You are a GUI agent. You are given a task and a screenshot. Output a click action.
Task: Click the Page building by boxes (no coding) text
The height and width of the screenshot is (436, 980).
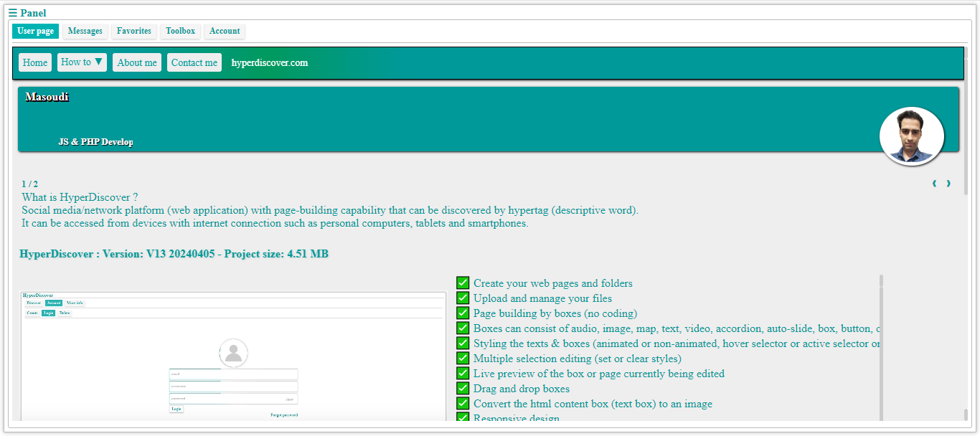coord(555,313)
